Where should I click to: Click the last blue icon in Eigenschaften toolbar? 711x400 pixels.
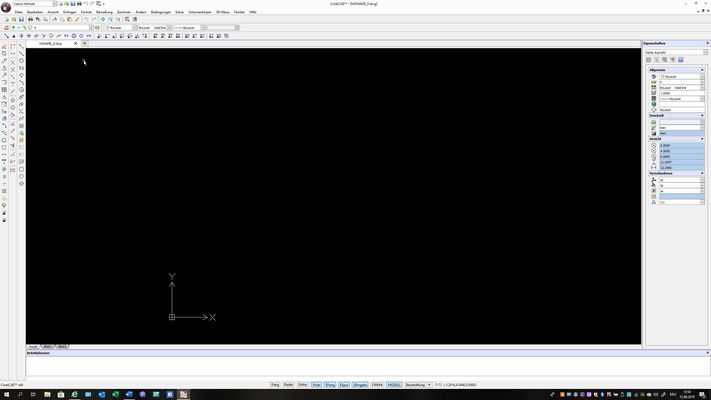point(681,60)
